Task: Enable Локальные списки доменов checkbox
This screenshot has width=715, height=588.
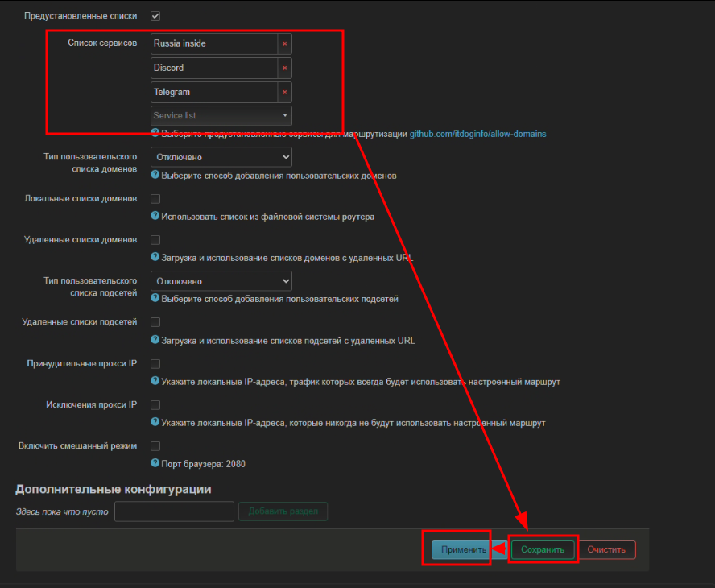Action: [x=156, y=199]
